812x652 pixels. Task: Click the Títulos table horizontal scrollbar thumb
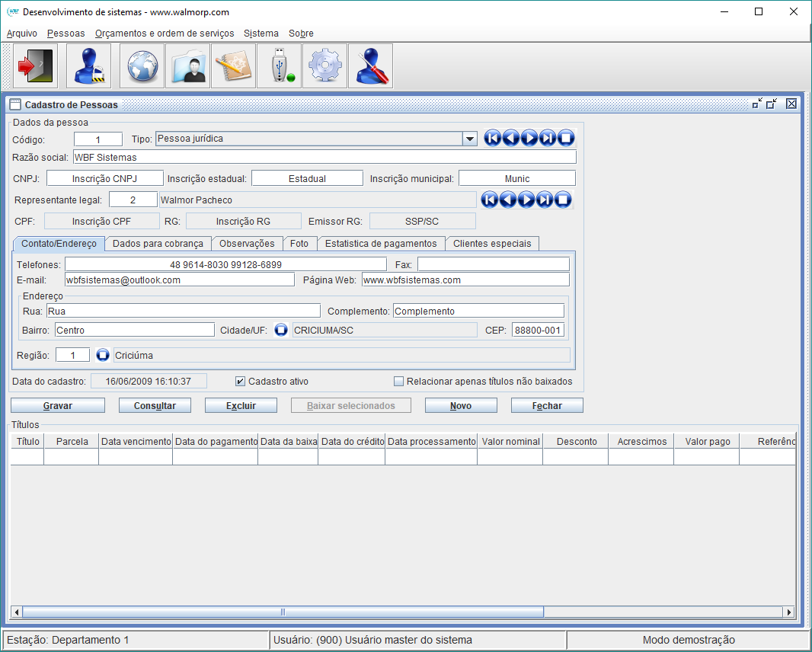[x=282, y=612]
